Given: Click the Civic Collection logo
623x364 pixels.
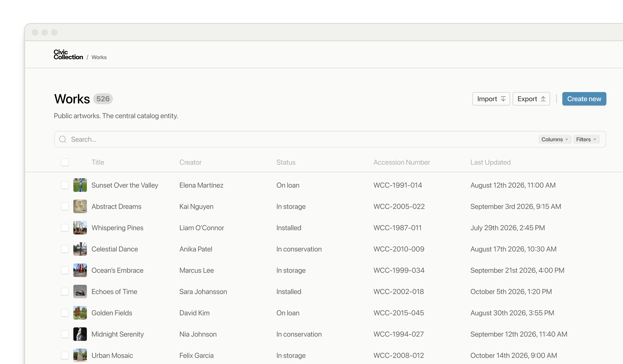Looking at the screenshot, I should click(x=68, y=55).
